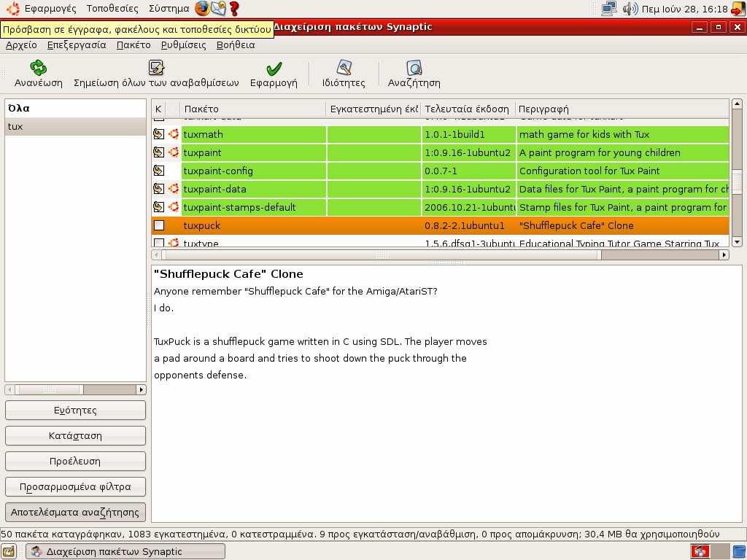Screen dimensions: 747x560
Task: Open the mail client panel icon
Action: click(x=218, y=8)
